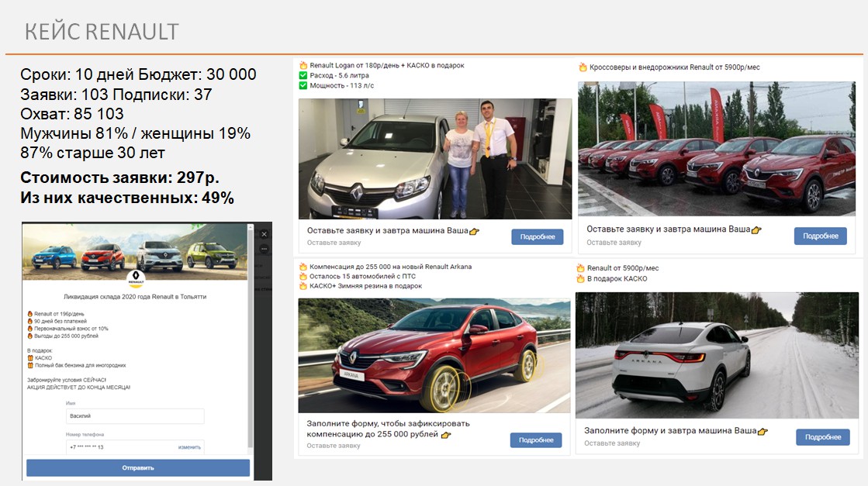Click the Renault logo badge in form
Viewport: 868px width, 486px height.
click(137, 279)
